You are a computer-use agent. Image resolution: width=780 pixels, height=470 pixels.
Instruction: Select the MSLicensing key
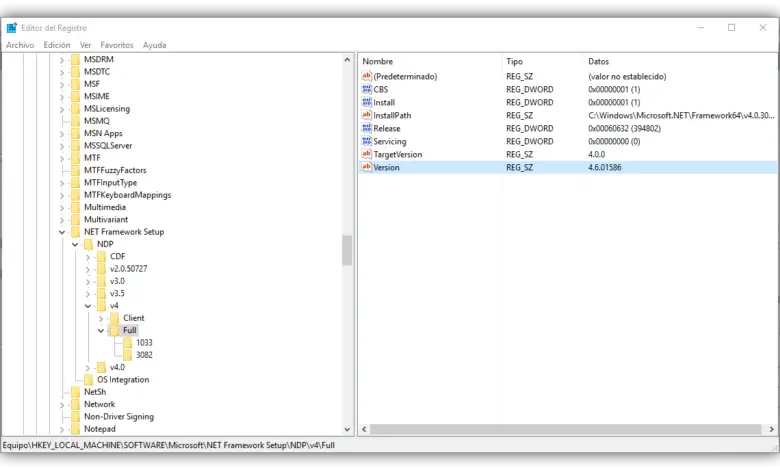107,108
